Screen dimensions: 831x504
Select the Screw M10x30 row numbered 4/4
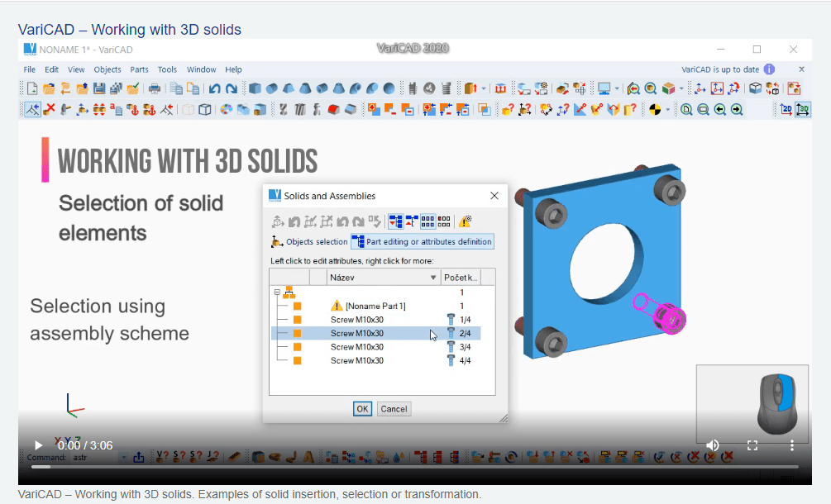pos(375,360)
